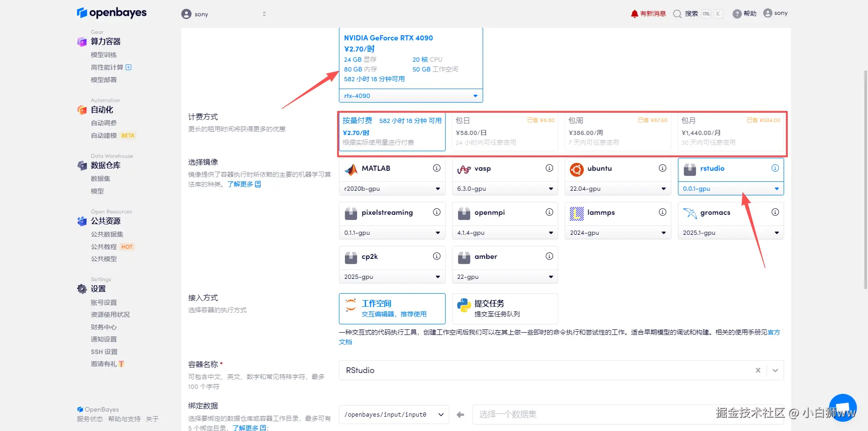Open the 邀请有礼 invite link
Viewport: 868px width, 431px height.
coord(108,364)
